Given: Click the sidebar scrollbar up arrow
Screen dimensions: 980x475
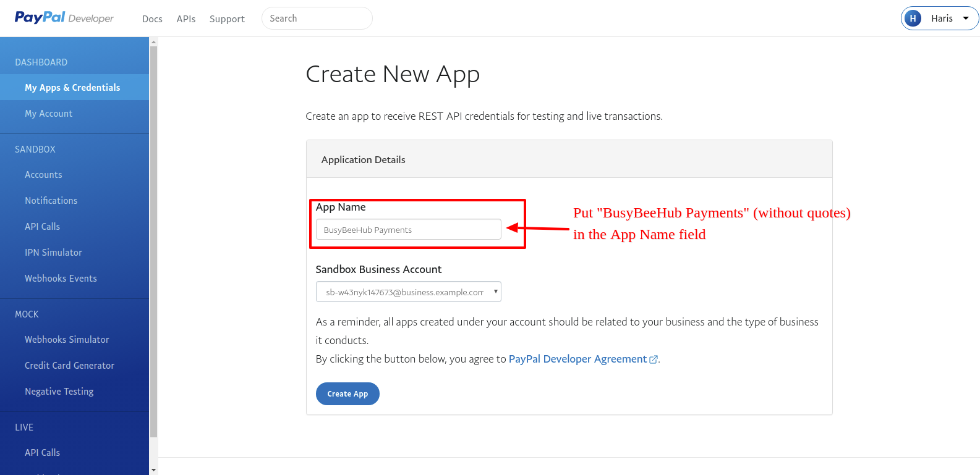Looking at the screenshot, I should [x=153, y=42].
